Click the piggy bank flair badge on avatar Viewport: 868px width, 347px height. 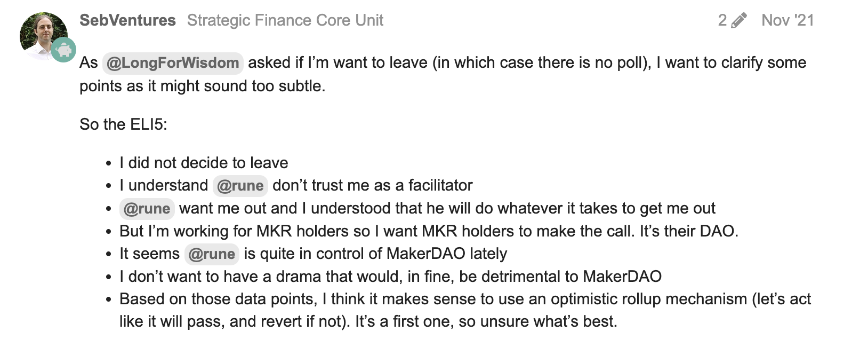63,50
